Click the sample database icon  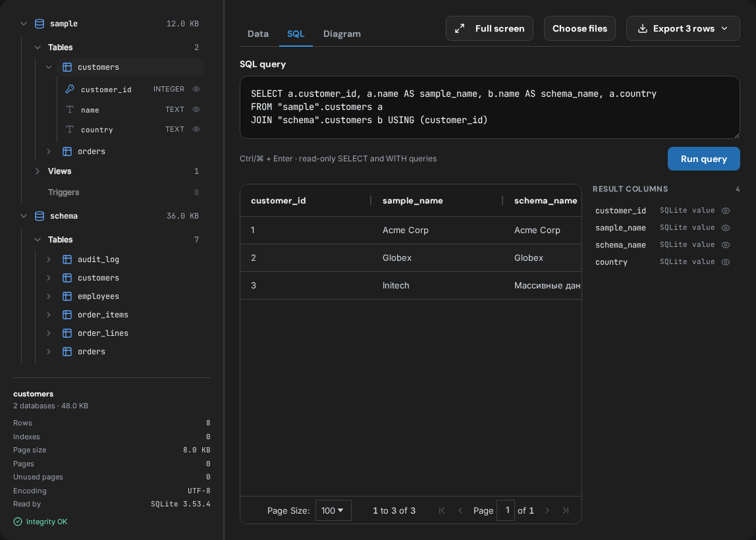click(x=40, y=24)
